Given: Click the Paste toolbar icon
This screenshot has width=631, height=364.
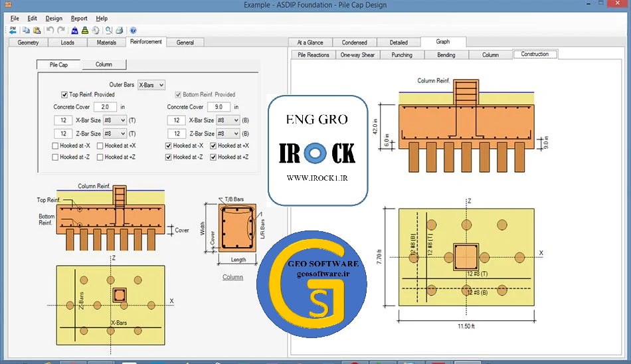Looking at the screenshot, I should (37, 31).
